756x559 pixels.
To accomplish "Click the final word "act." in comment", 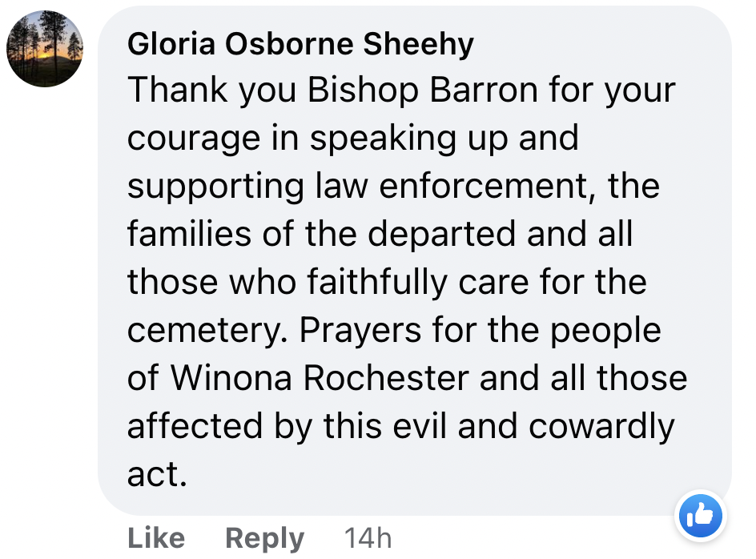I will coord(157,474).
